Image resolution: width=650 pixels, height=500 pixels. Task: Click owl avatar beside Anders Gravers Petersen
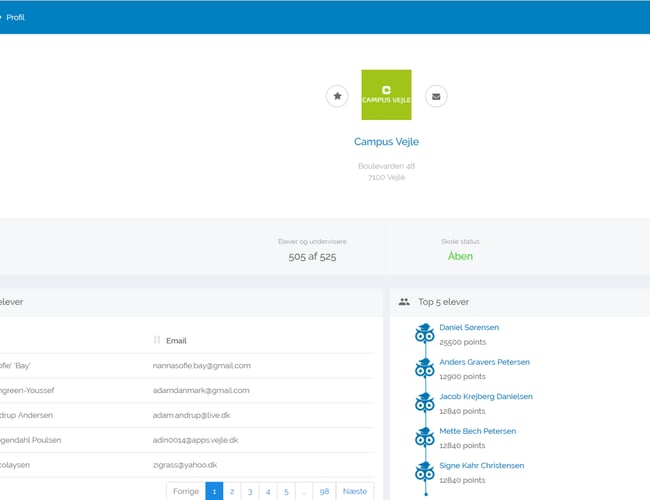(425, 369)
